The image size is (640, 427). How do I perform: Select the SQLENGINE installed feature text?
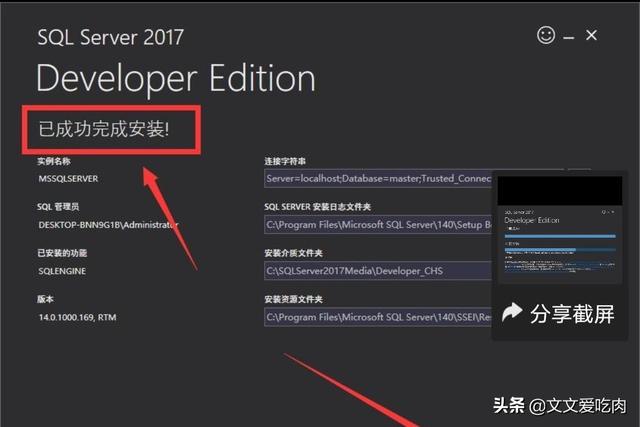(x=62, y=271)
